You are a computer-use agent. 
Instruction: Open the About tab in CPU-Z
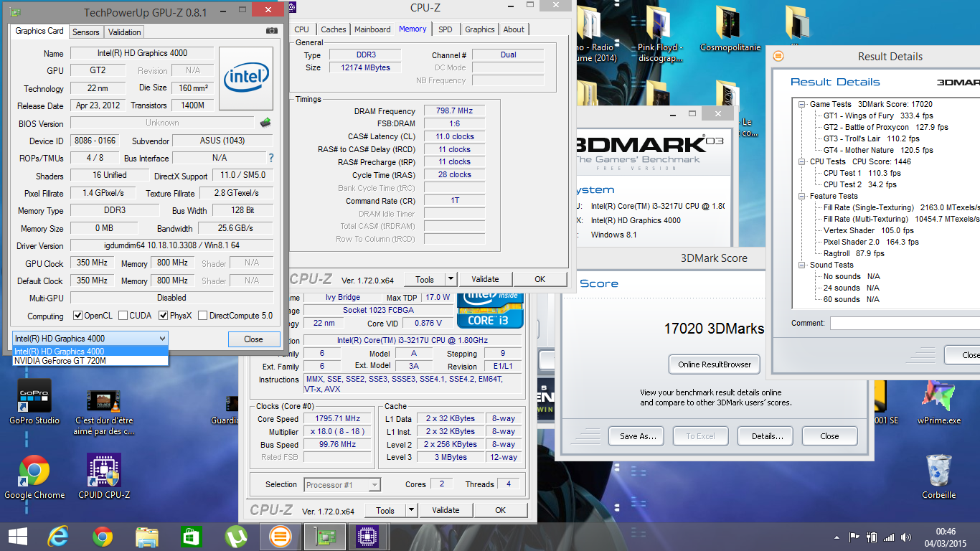[x=514, y=29]
